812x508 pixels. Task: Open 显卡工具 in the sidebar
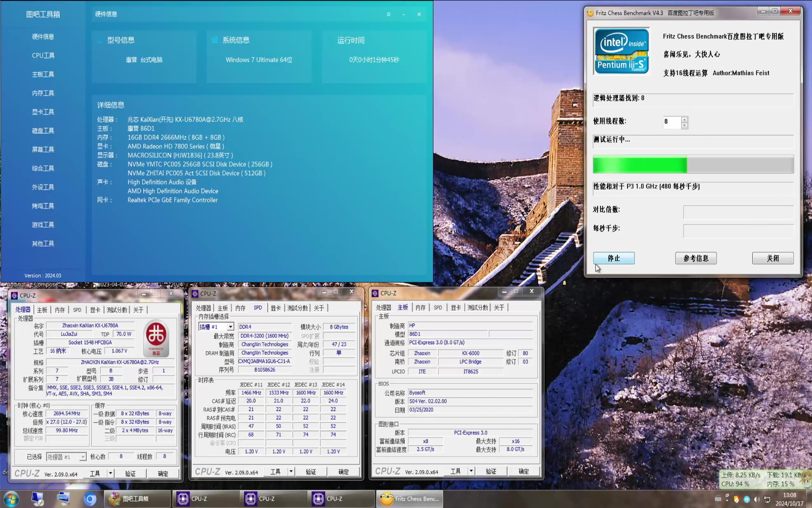coord(43,112)
